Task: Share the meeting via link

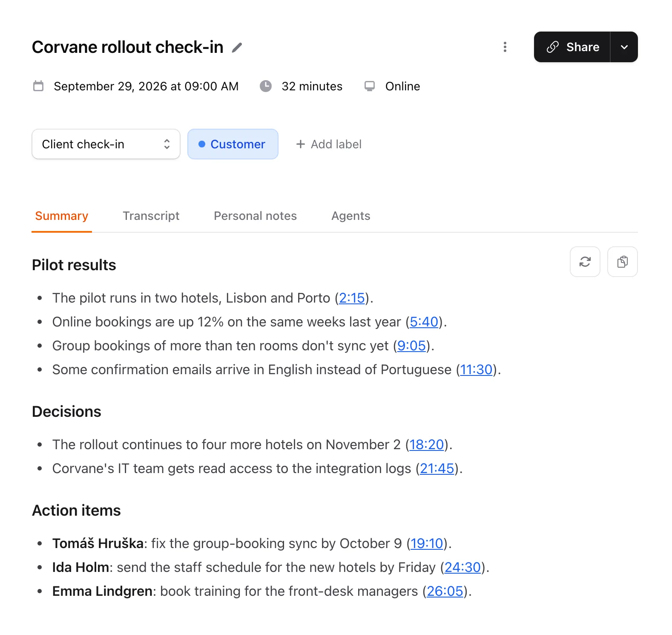Action: 572,47
